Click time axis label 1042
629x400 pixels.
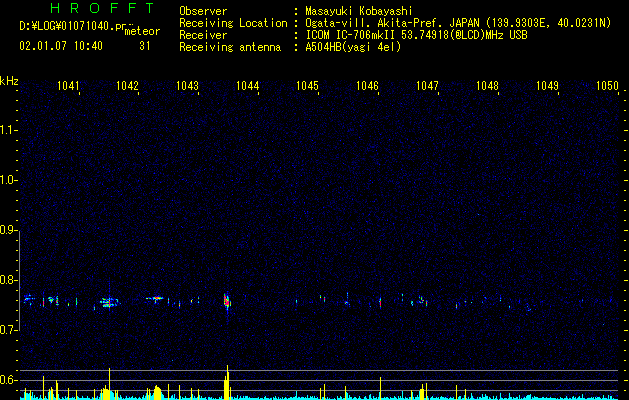point(127,85)
